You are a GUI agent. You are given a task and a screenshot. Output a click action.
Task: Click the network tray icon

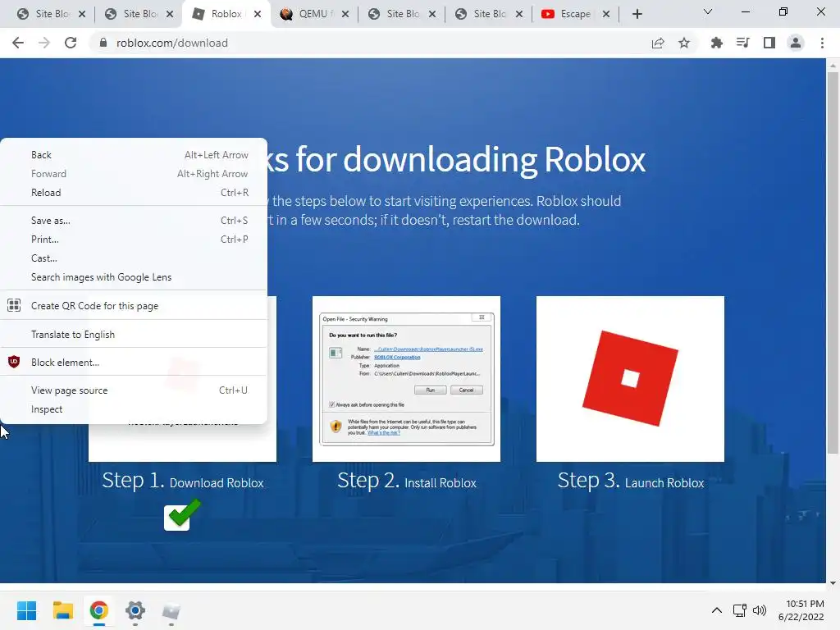click(x=740, y=610)
